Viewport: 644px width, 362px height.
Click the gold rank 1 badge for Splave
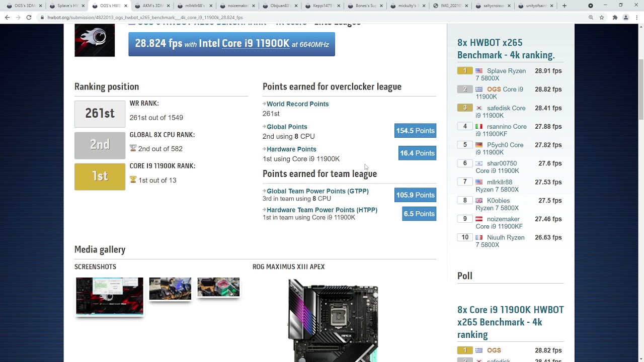click(x=465, y=71)
